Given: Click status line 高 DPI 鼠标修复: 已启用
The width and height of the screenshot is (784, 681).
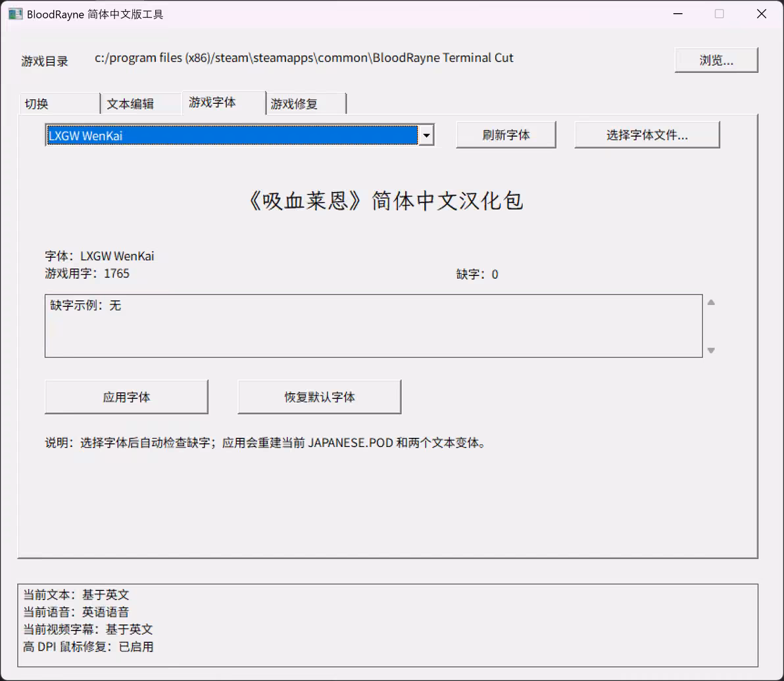Looking at the screenshot, I should pos(89,647).
